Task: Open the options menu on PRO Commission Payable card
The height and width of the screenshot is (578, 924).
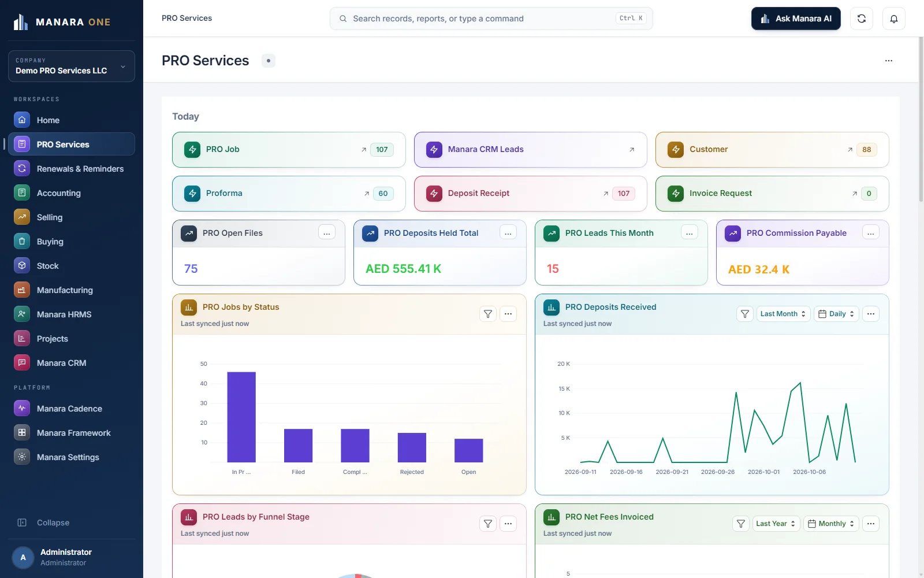Action: coord(871,233)
